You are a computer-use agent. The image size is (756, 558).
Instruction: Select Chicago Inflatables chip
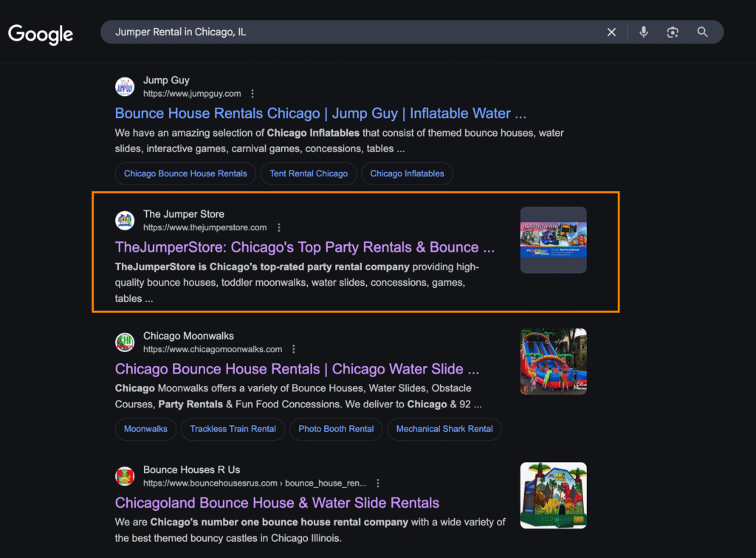tap(407, 173)
